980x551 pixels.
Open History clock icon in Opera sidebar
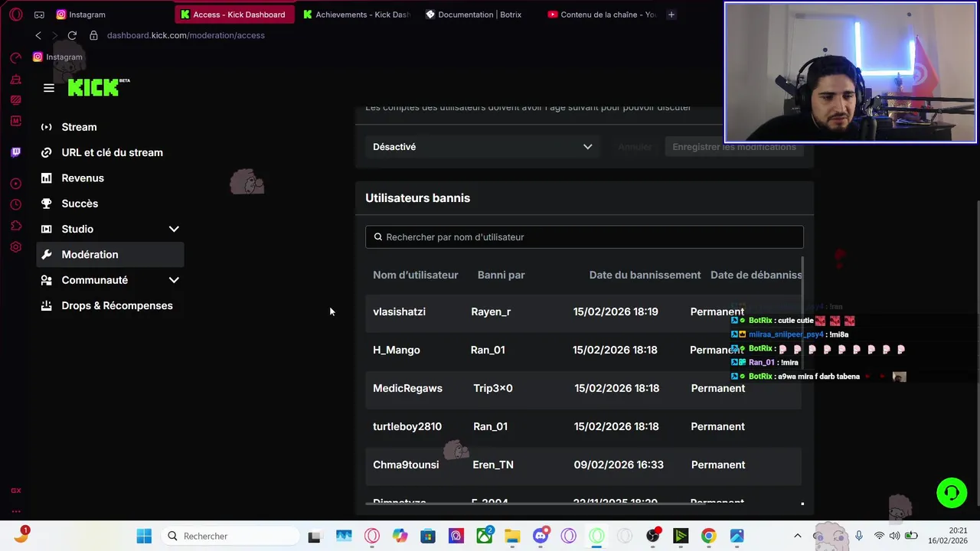15,204
